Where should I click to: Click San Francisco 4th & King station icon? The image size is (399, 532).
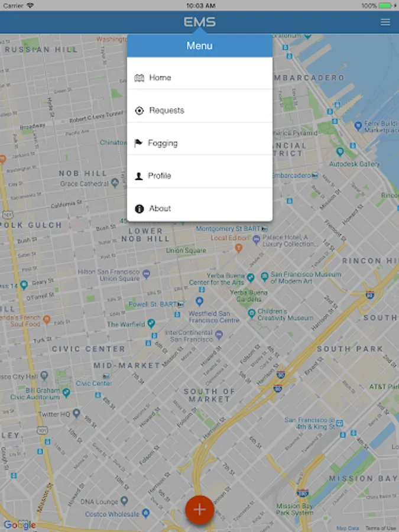339,423
